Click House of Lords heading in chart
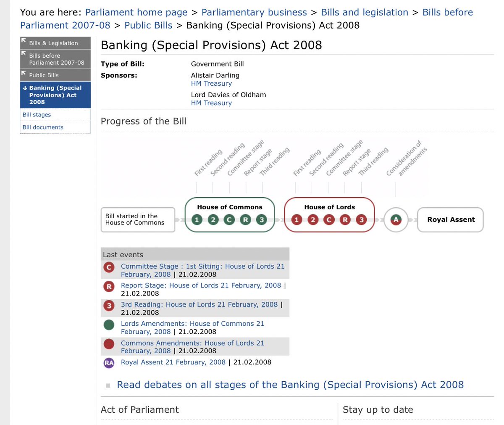Viewport: 504px width, 425px height. [x=329, y=207]
